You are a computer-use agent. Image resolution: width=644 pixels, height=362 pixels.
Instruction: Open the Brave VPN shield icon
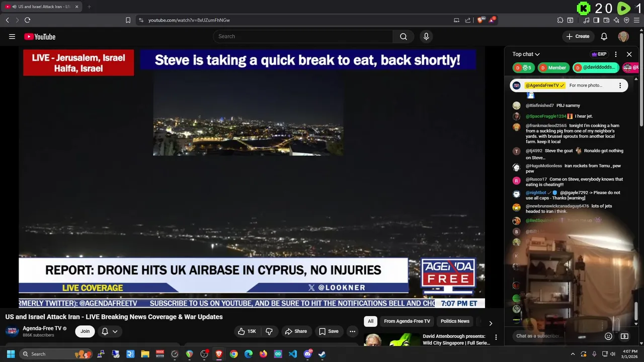pos(626,20)
